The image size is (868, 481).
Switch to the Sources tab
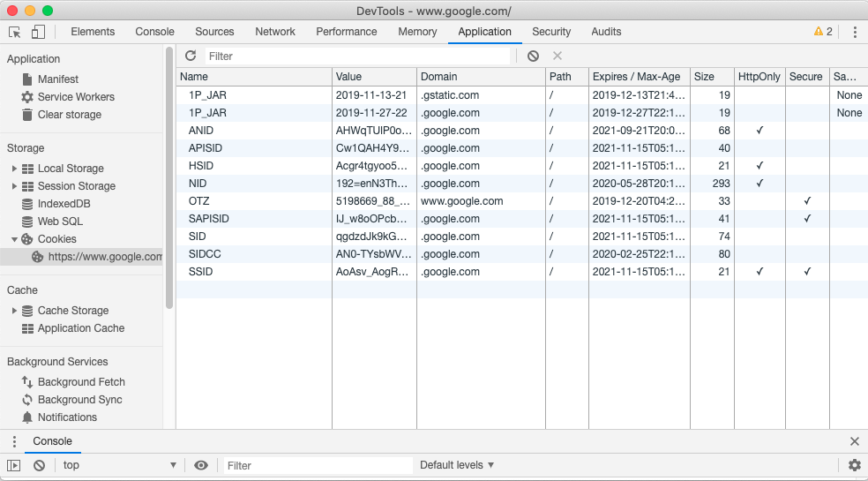pyautogui.click(x=214, y=32)
